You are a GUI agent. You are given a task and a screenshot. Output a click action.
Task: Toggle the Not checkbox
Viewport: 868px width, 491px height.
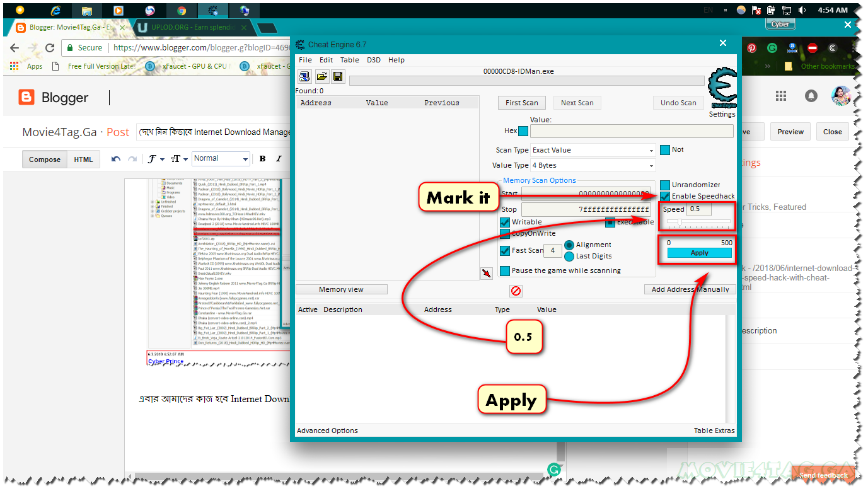click(x=665, y=150)
